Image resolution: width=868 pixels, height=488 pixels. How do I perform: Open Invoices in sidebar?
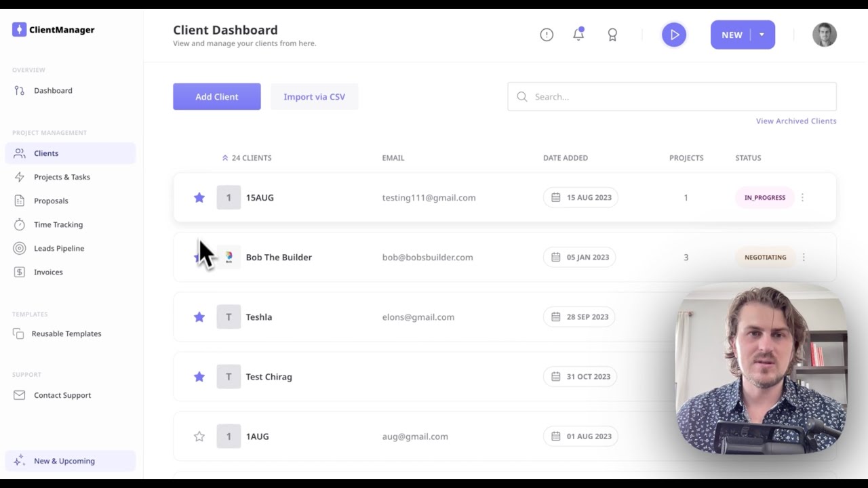pos(48,272)
